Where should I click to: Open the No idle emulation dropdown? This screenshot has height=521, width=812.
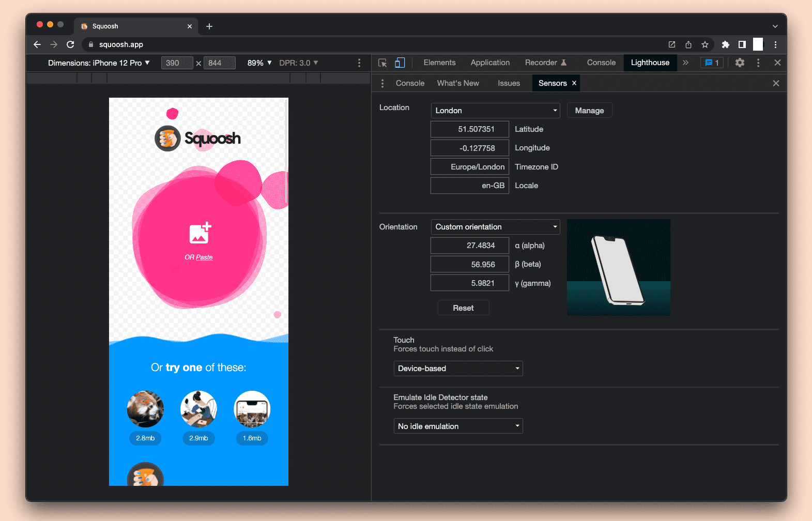(x=458, y=426)
